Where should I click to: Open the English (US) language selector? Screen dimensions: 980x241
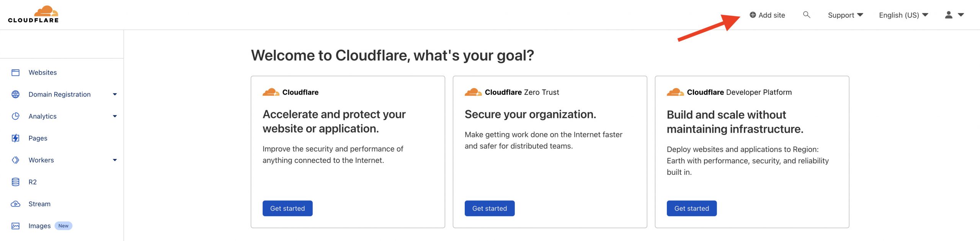pyautogui.click(x=903, y=15)
